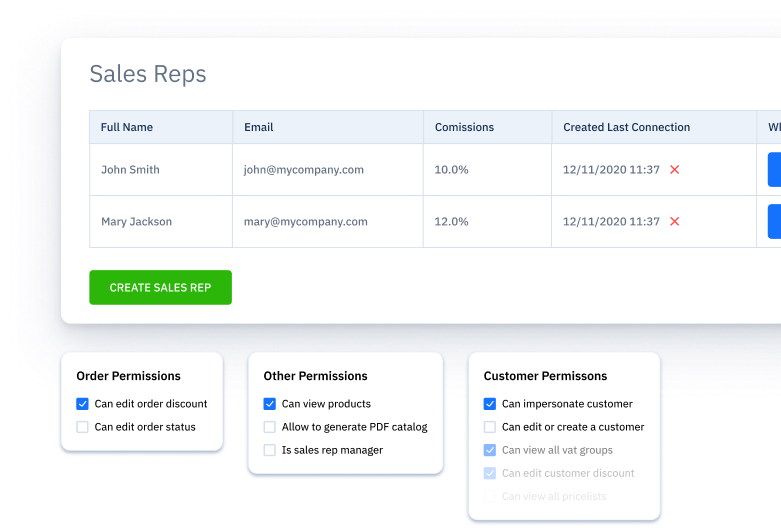Click the Comissions column header
781x528 pixels.
(x=464, y=127)
